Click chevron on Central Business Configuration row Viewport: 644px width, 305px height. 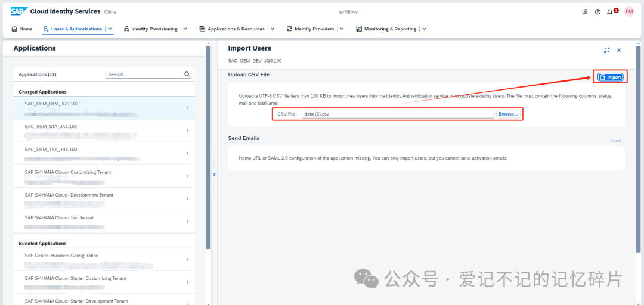click(187, 260)
